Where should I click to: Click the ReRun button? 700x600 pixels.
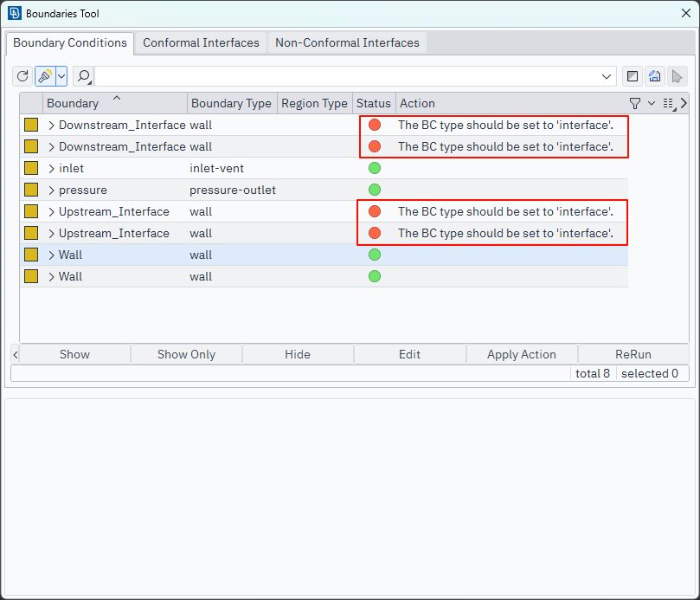(633, 354)
